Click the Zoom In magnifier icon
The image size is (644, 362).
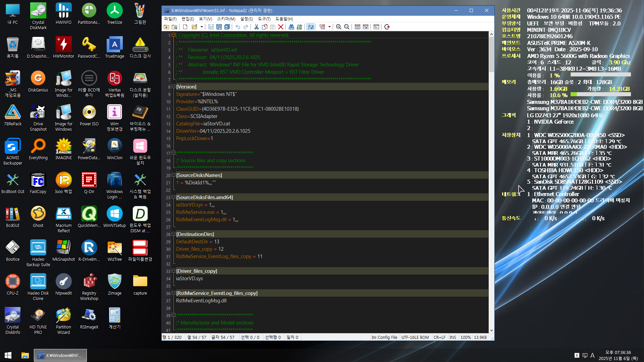(x=339, y=27)
